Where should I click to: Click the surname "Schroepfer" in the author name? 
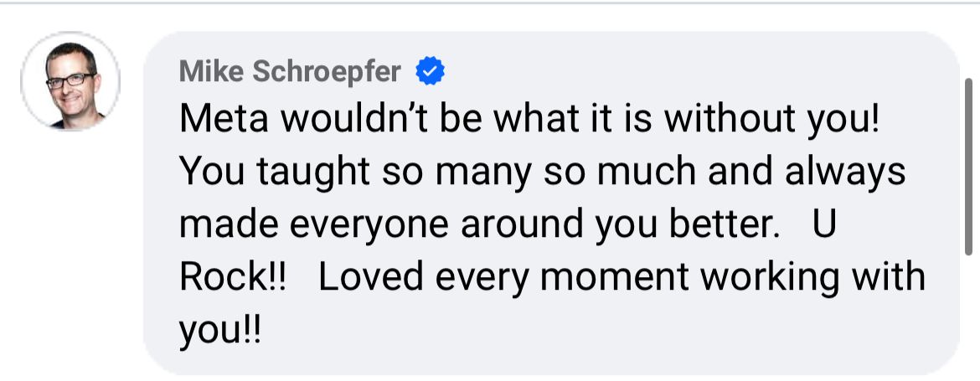[327, 73]
